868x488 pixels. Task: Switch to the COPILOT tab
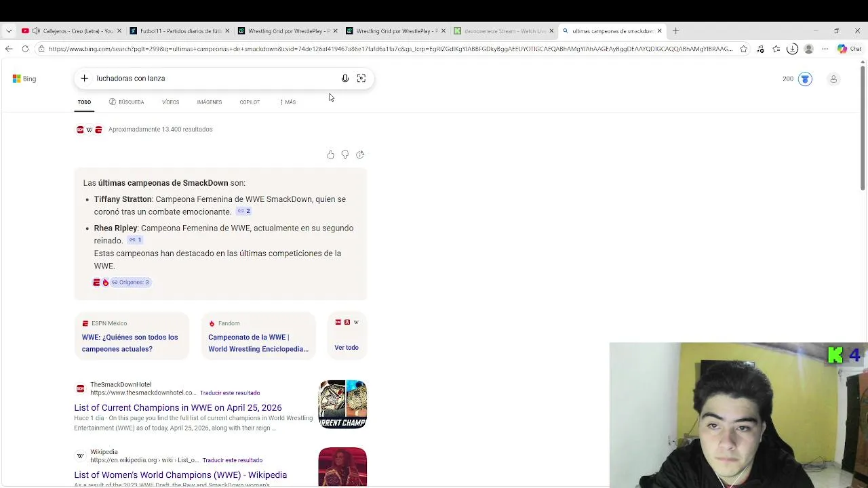(x=250, y=102)
